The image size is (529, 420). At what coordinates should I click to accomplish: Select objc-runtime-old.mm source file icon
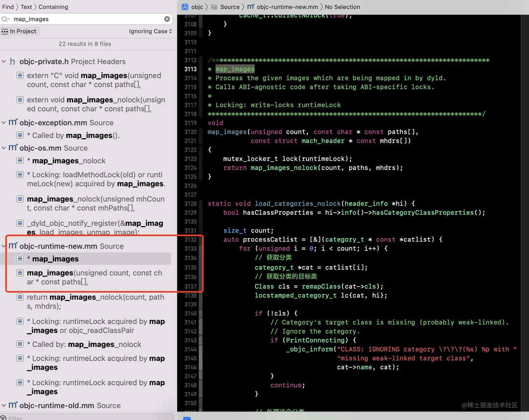click(13, 405)
